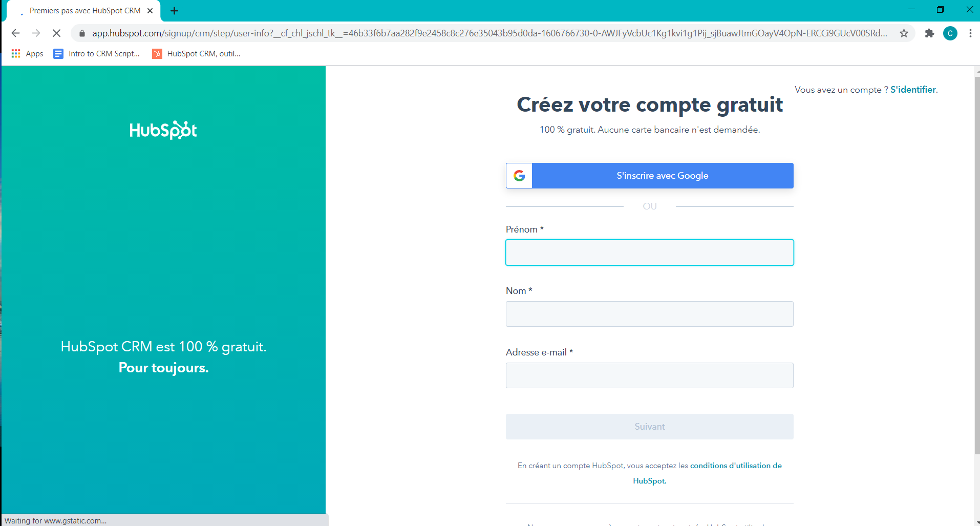Open the conditions d'utilisation de HubSpot link
The width and height of the screenshot is (980, 526).
[736, 466]
